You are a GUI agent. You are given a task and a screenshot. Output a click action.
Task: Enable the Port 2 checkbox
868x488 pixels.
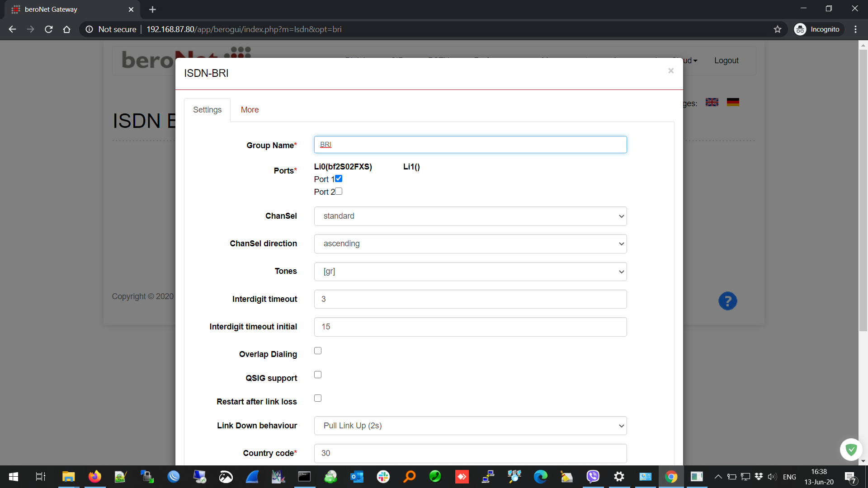tap(339, 191)
